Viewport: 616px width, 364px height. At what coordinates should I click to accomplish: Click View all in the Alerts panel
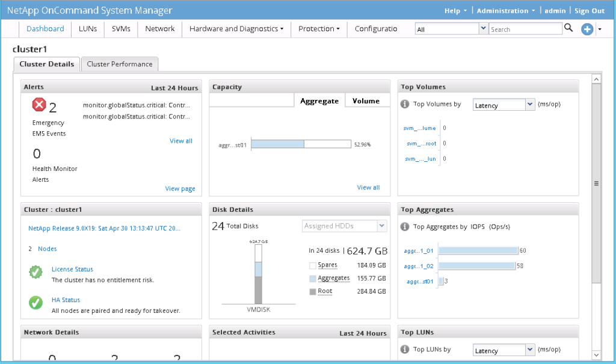[180, 140]
